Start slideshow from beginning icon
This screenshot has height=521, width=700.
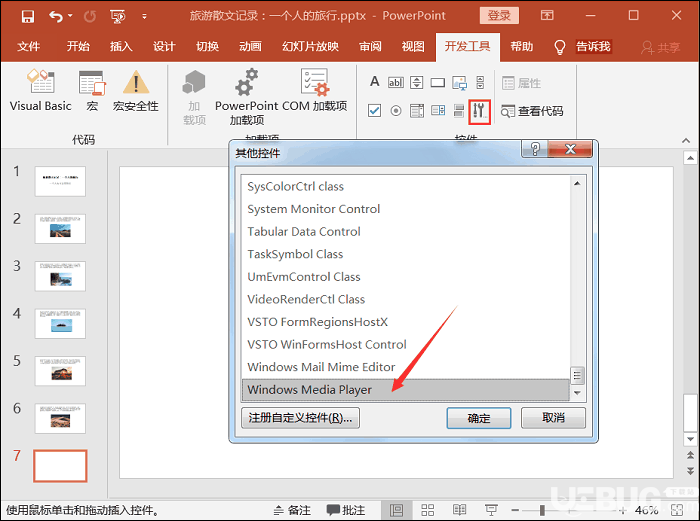point(117,17)
